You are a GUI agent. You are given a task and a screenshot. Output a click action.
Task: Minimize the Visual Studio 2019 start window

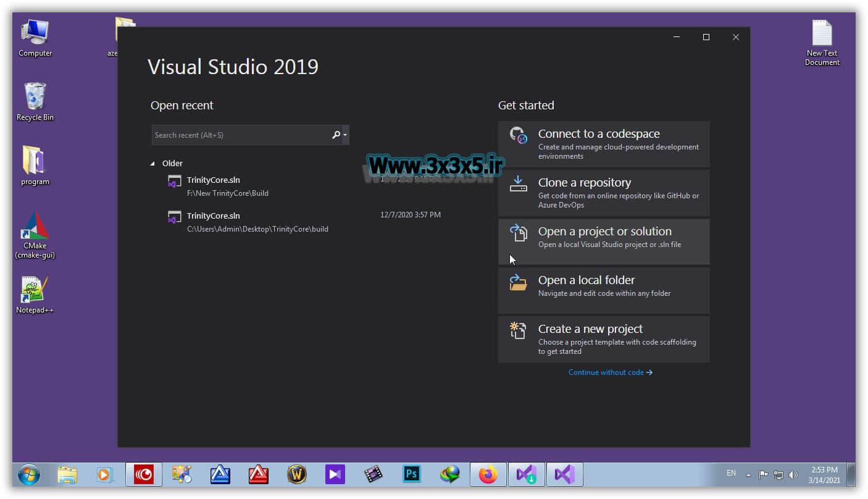pos(677,37)
